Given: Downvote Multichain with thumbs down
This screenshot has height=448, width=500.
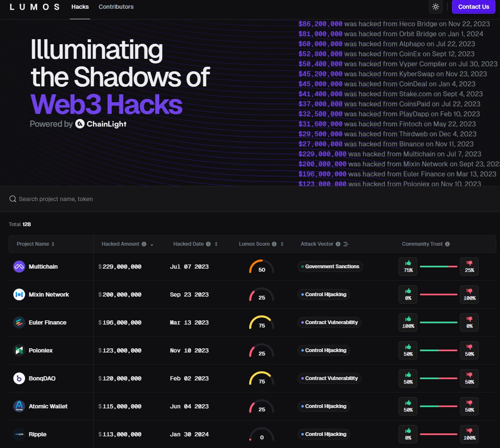Looking at the screenshot, I should [x=470, y=267].
